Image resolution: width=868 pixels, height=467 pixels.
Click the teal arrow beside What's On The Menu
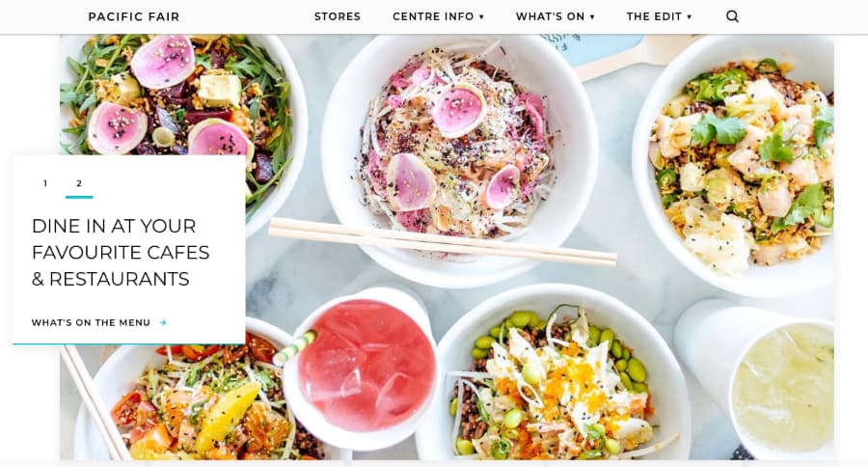(163, 322)
